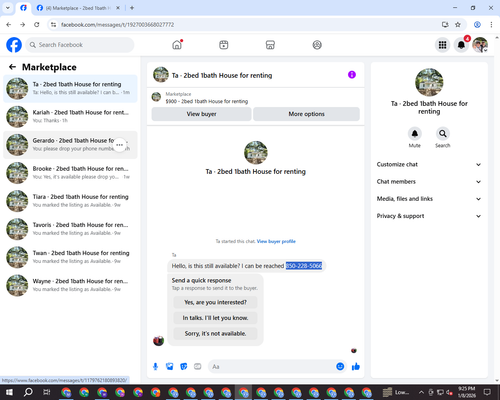The width and height of the screenshot is (500, 400).
Task: Open the account profile picture menu
Action: (480, 45)
